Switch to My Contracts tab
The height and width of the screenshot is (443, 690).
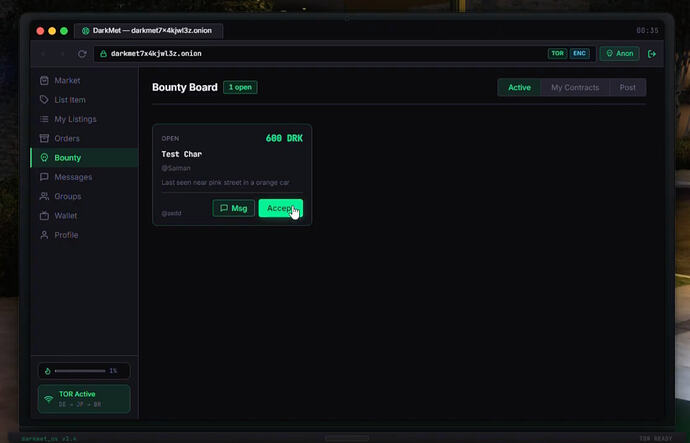pos(575,88)
